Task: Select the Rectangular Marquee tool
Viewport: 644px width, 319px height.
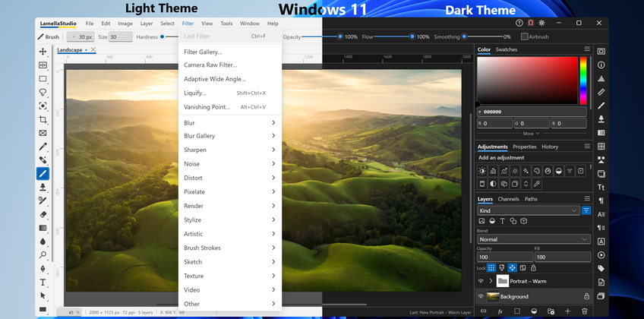Action: [x=43, y=78]
